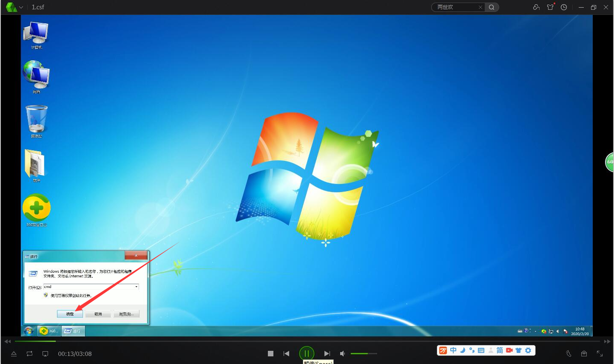
Task: Enter fullscreen with the expand arrows
Action: point(600,353)
